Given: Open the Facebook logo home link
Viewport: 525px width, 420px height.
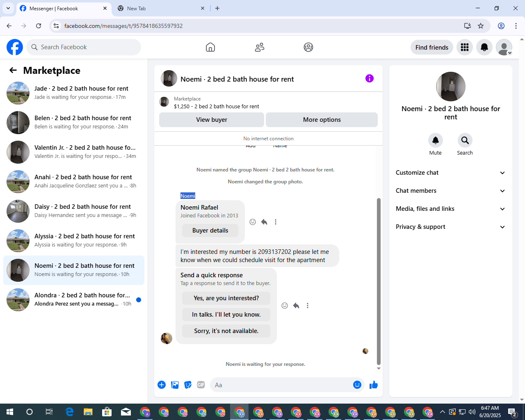Looking at the screenshot, I should 15,47.
